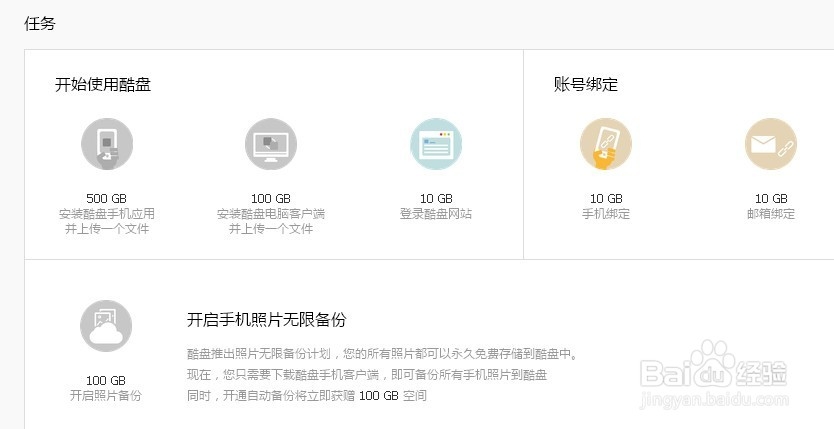Image resolution: width=834 pixels, height=429 pixels.
Task: Click the line starting 酷盘推出照片无限备份计划
Action: pos(382,354)
